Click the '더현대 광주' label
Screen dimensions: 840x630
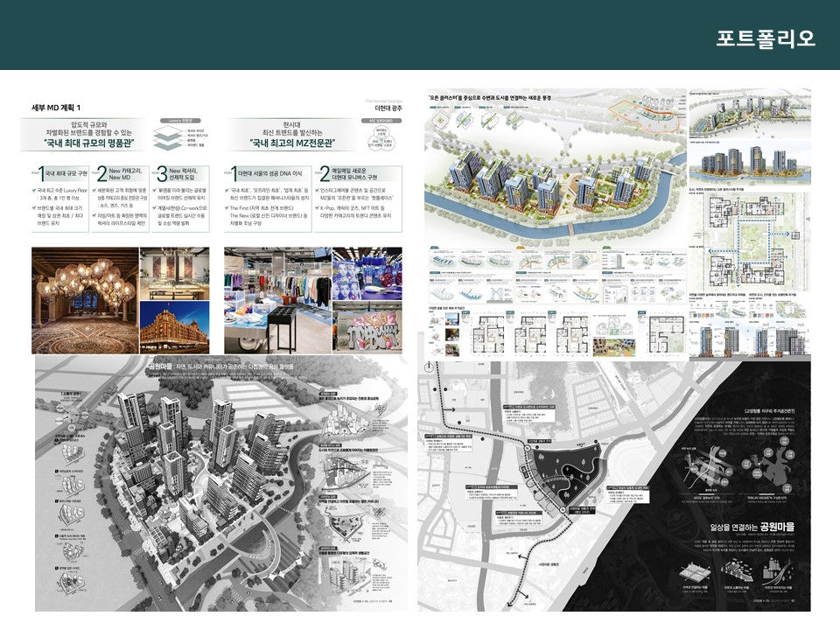pyautogui.click(x=388, y=108)
